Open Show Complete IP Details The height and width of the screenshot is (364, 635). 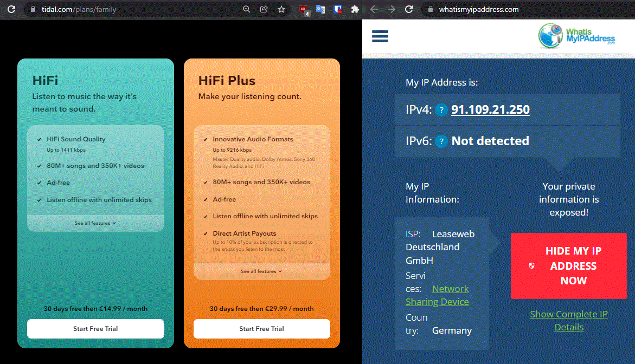[x=569, y=321]
